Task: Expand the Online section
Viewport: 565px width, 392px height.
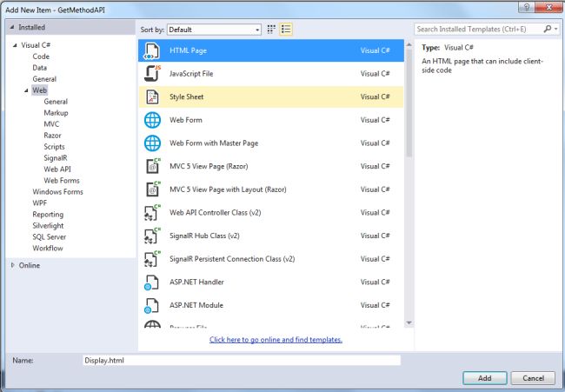Action: 13,265
